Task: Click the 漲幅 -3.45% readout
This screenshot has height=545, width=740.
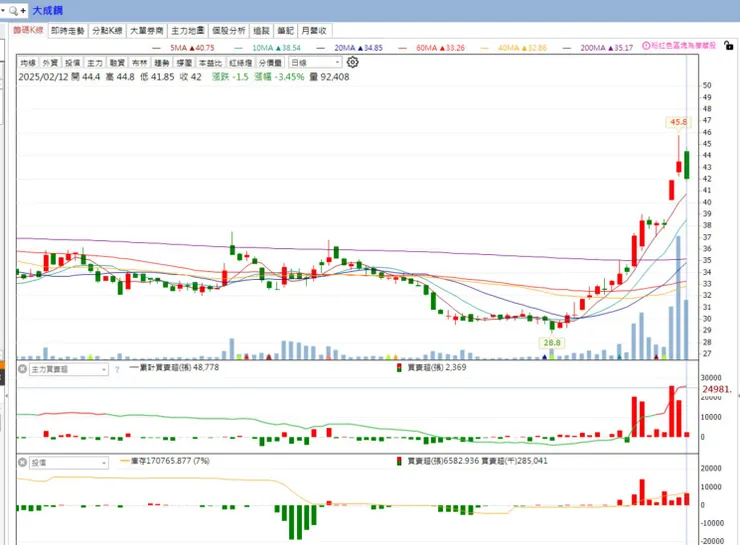Action: tap(279, 77)
